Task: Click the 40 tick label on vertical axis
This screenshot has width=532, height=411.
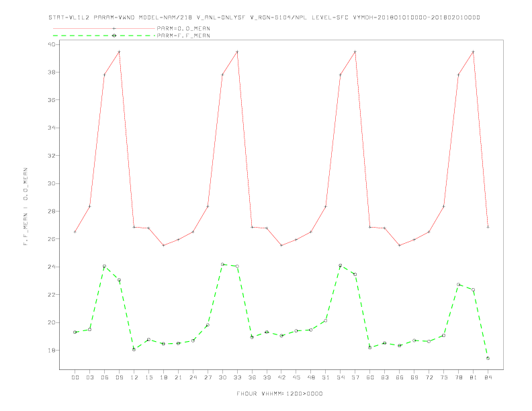Action: pyautogui.click(x=52, y=44)
